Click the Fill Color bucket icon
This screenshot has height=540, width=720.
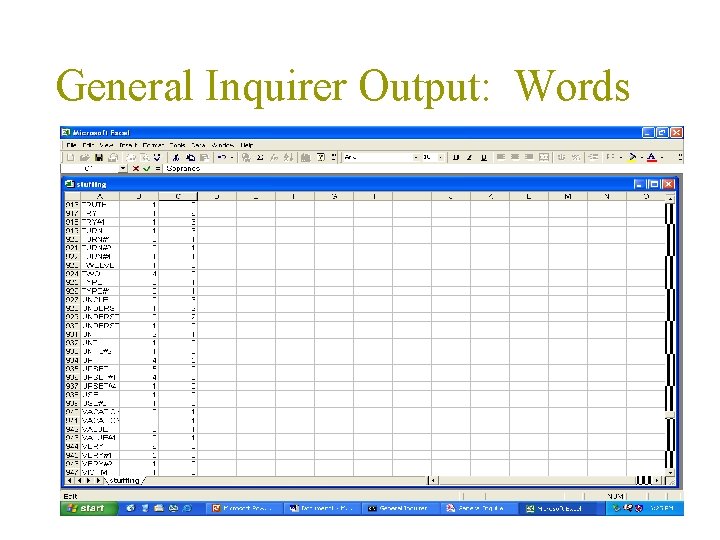[632, 158]
